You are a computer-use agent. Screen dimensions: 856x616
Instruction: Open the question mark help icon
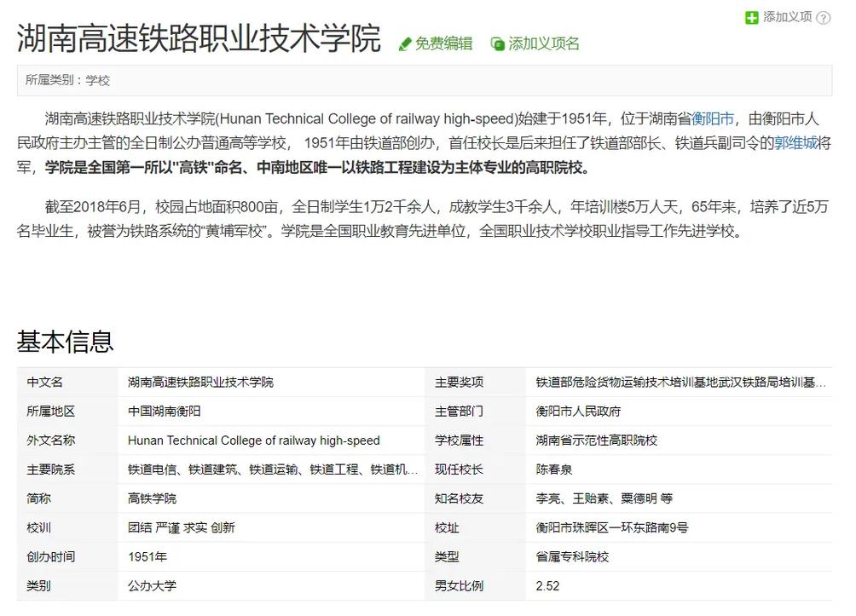pyautogui.click(x=824, y=18)
